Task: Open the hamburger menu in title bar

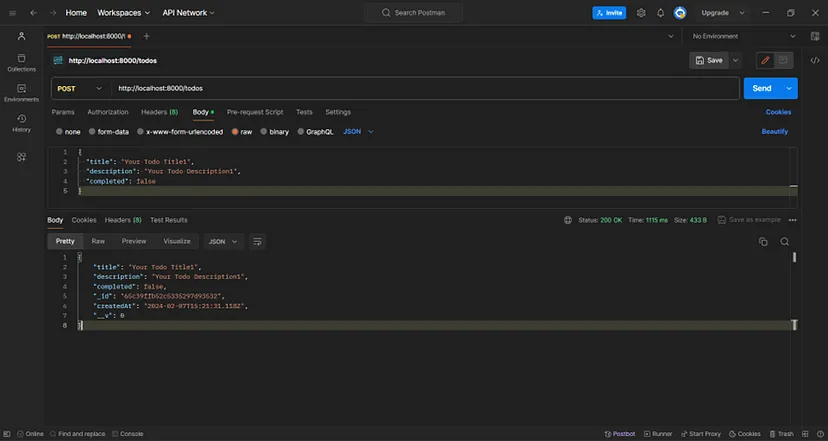Action: 12,13
